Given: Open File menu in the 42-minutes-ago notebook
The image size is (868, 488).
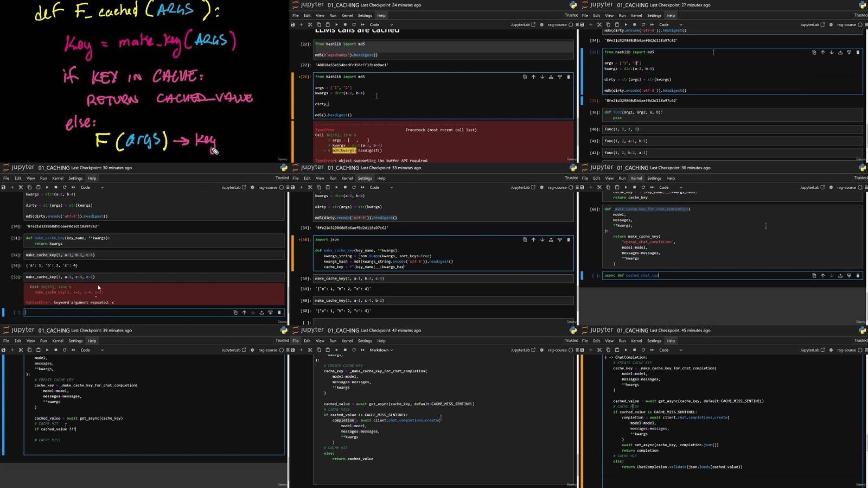Looking at the screenshot, I should (295, 341).
